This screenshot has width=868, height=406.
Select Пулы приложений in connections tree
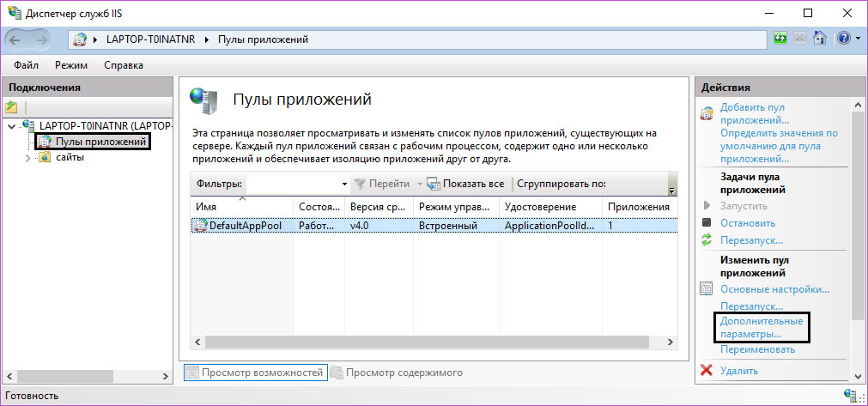[100, 141]
